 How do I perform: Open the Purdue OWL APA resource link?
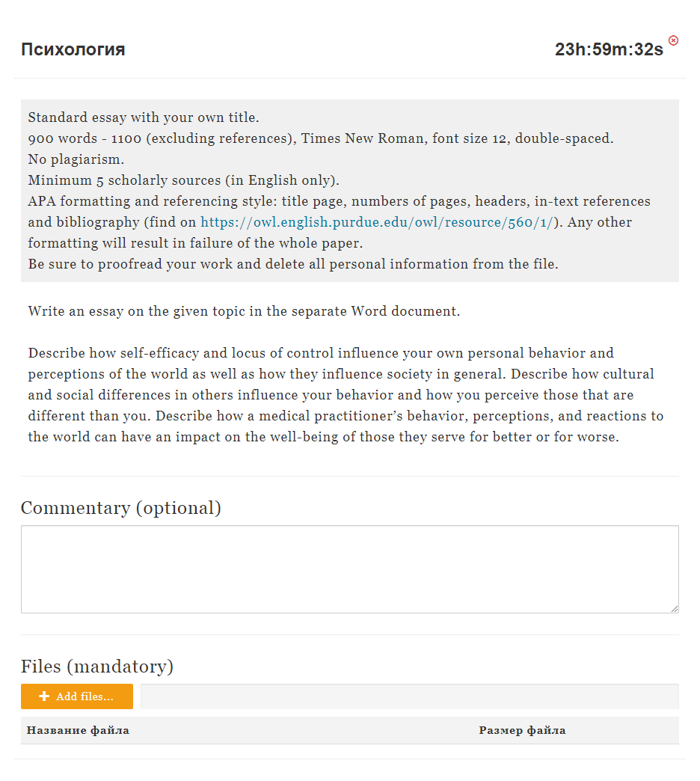(x=377, y=222)
